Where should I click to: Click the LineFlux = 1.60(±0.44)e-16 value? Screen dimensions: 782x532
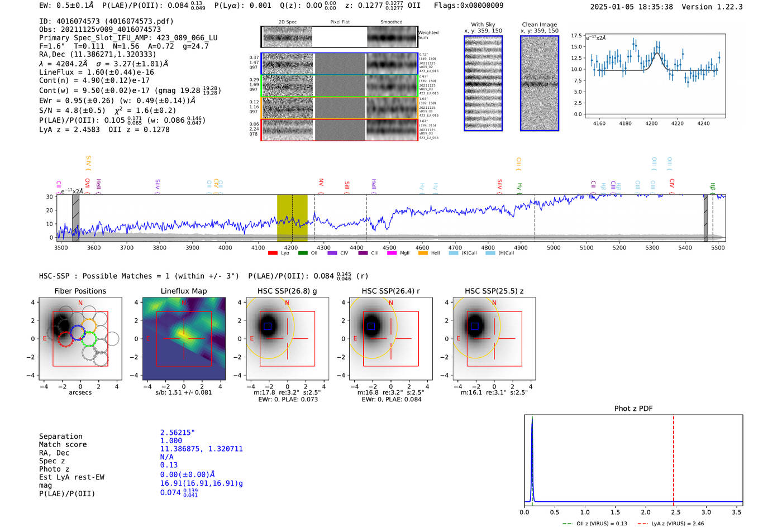click(x=97, y=72)
